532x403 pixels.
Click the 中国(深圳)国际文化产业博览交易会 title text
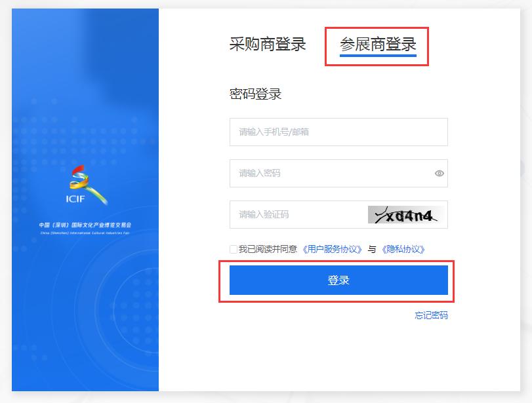pyautogui.click(x=85, y=225)
